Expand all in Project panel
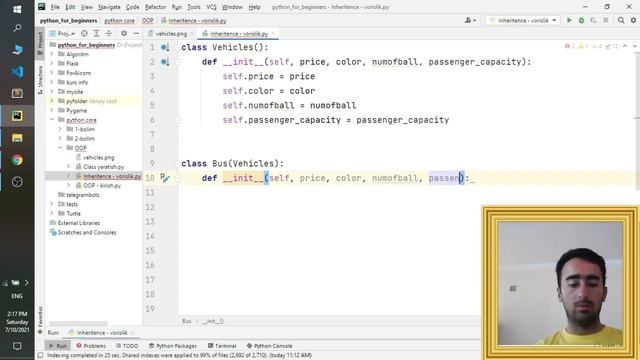This screenshot has width=640, height=360. pyautogui.click(x=96, y=33)
